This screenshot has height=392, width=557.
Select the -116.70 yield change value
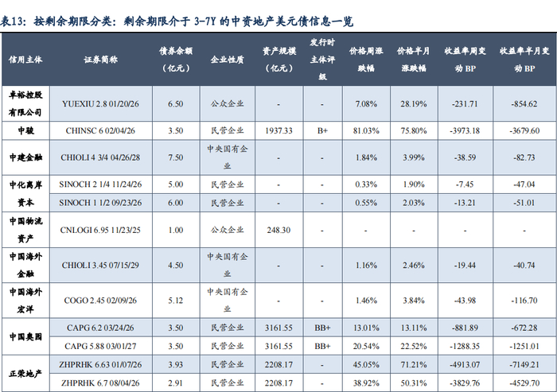[x=524, y=301]
